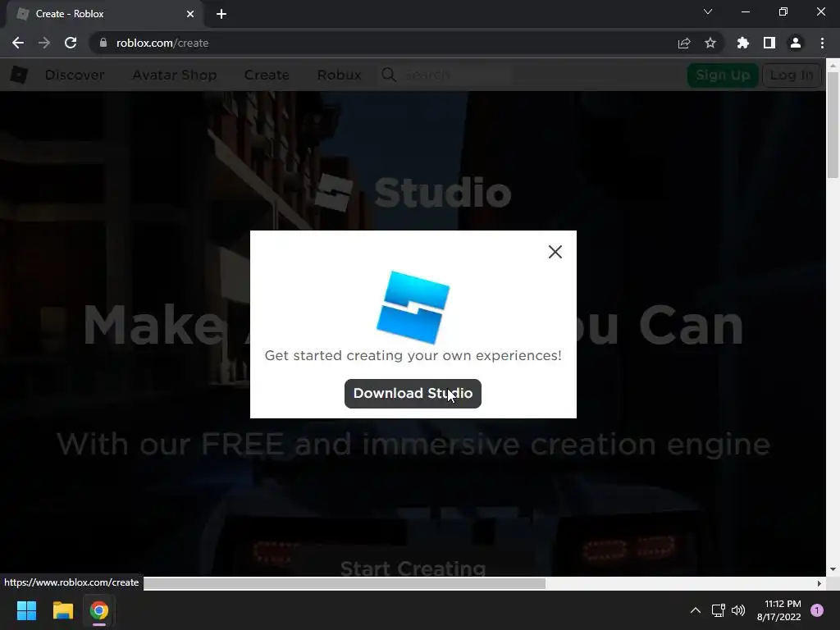
Task: Click the page vertical scrollbar thumb
Action: pyautogui.click(x=833, y=125)
